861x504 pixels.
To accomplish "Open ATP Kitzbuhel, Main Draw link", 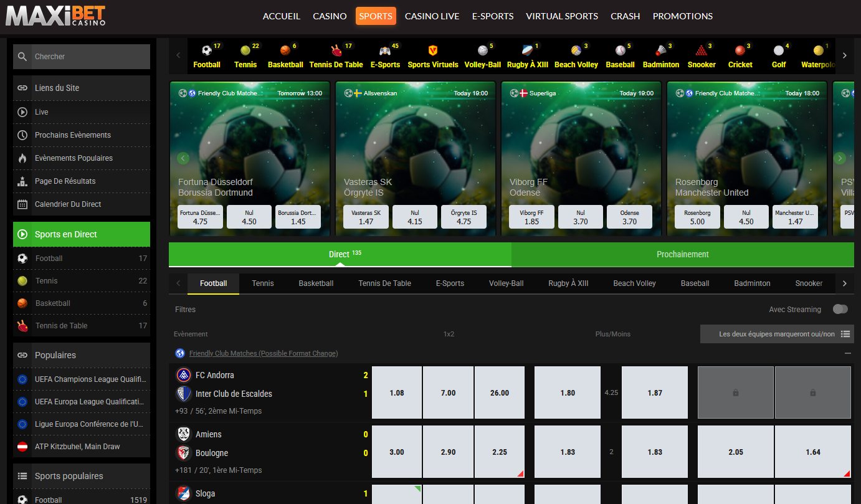I will 82,446.
